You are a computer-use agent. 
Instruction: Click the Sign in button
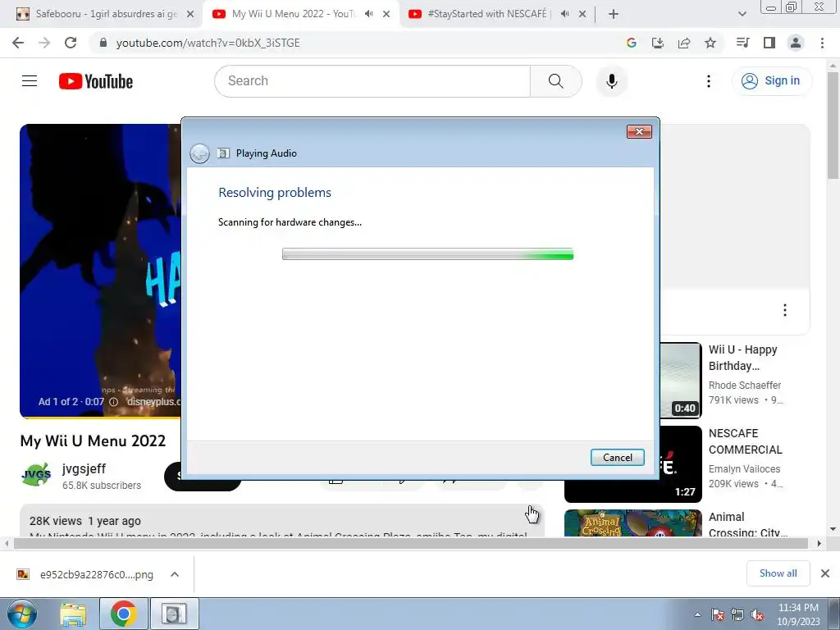tap(771, 81)
